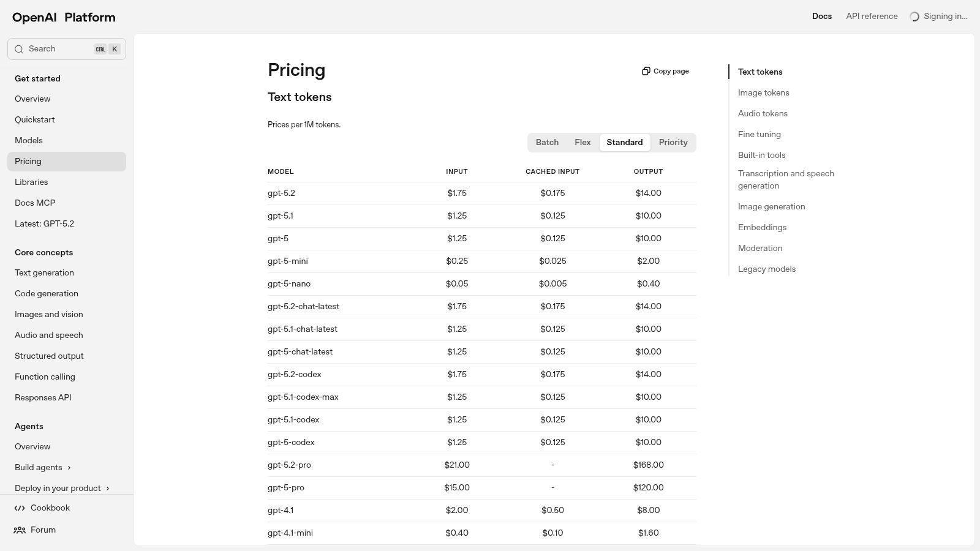Click the gpt-4.1-mini model name
Viewport: 980px width, 551px height.
click(290, 533)
